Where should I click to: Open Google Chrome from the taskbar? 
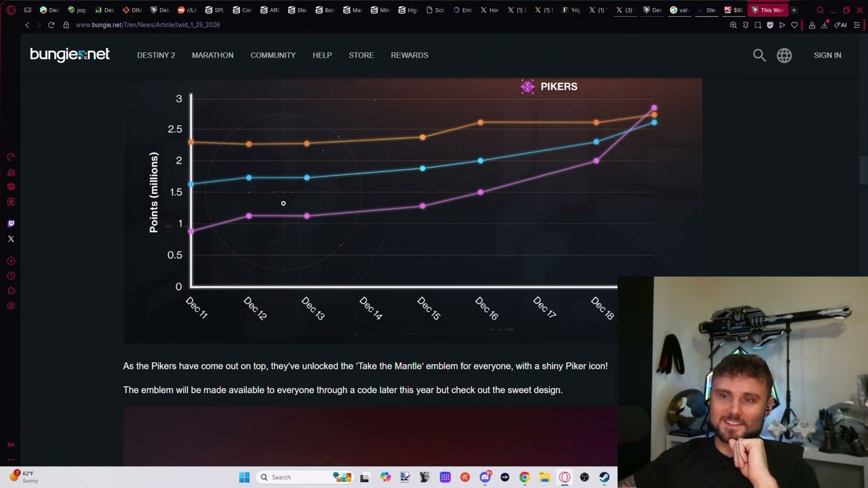coord(525,477)
